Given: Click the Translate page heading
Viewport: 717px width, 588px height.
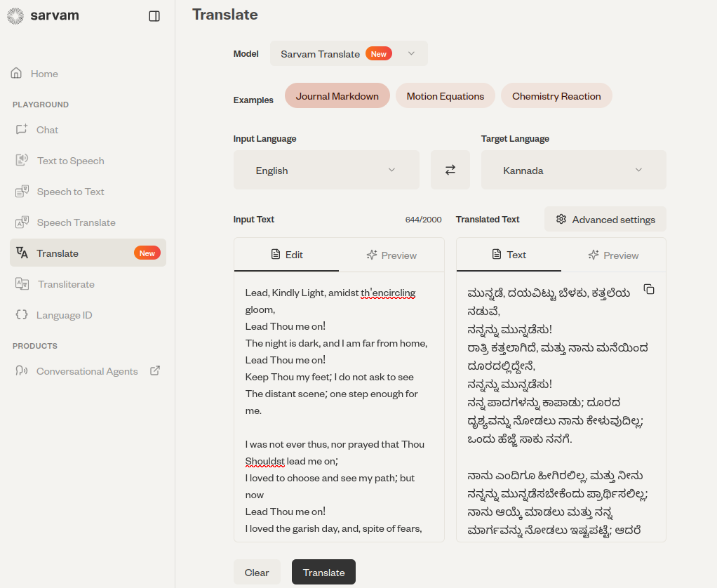Looking at the screenshot, I should point(225,14).
